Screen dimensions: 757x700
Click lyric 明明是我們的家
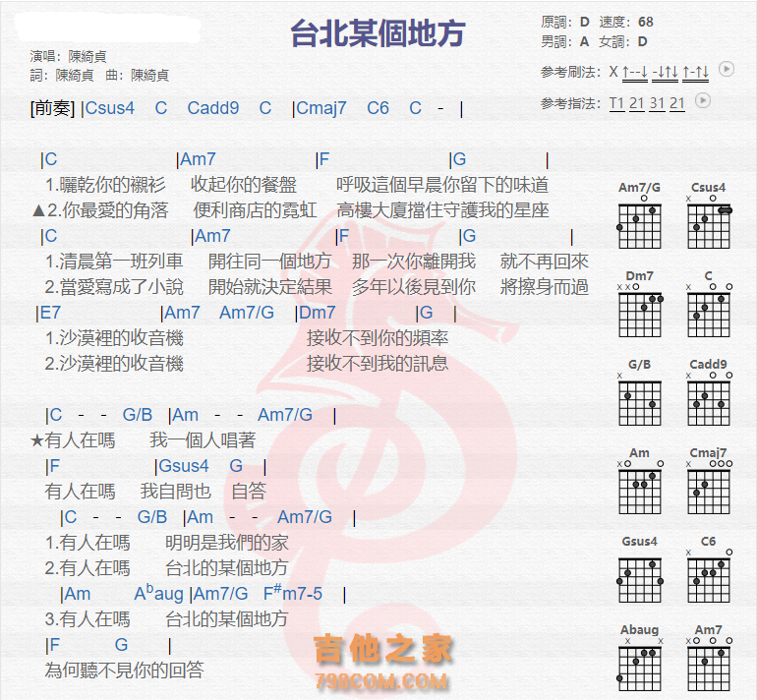(227, 542)
